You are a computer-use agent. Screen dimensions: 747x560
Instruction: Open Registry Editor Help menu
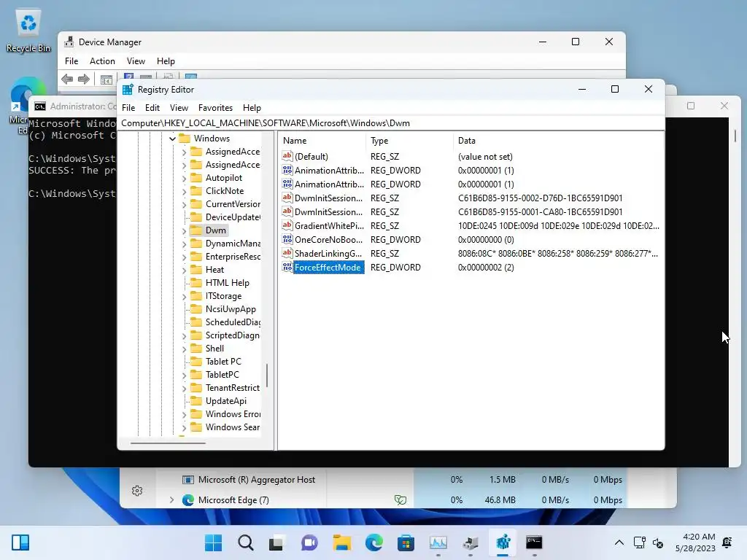[252, 108]
